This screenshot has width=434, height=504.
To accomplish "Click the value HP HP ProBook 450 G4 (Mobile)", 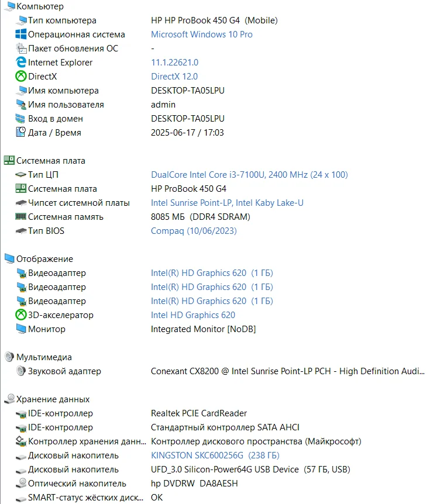I will coord(214,20).
